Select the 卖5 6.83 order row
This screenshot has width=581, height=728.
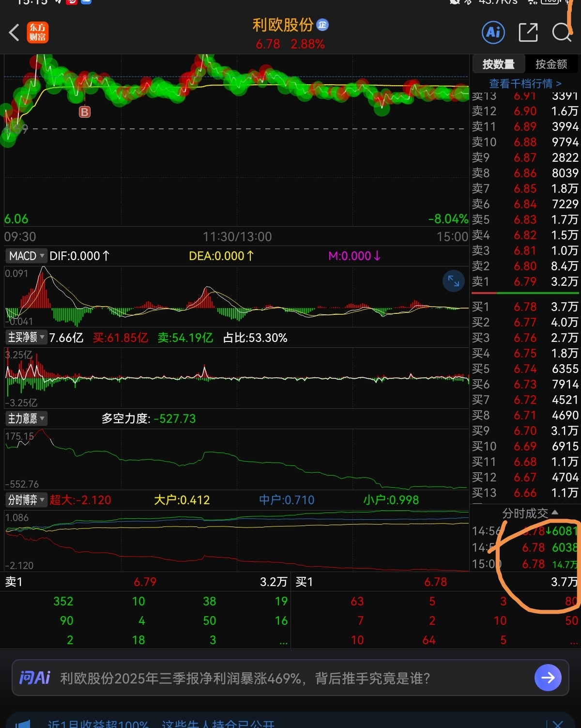coord(525,219)
